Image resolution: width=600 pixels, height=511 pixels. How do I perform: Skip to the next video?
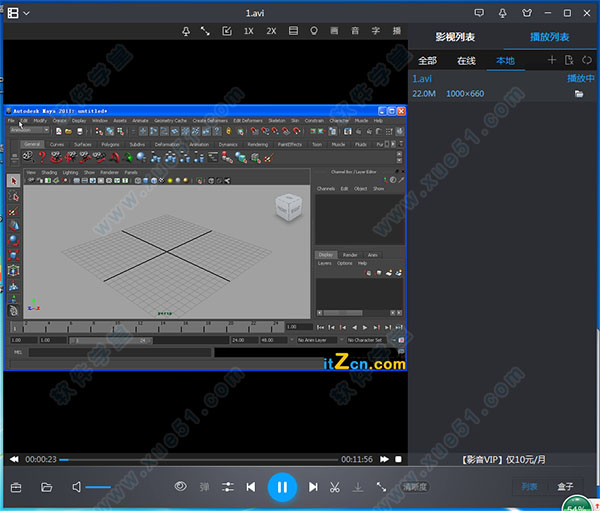click(x=313, y=487)
